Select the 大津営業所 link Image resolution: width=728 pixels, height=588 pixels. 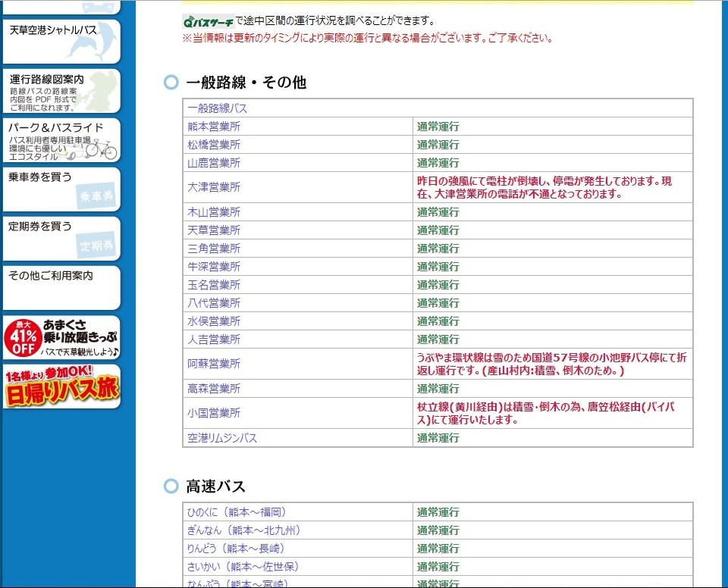(214, 187)
